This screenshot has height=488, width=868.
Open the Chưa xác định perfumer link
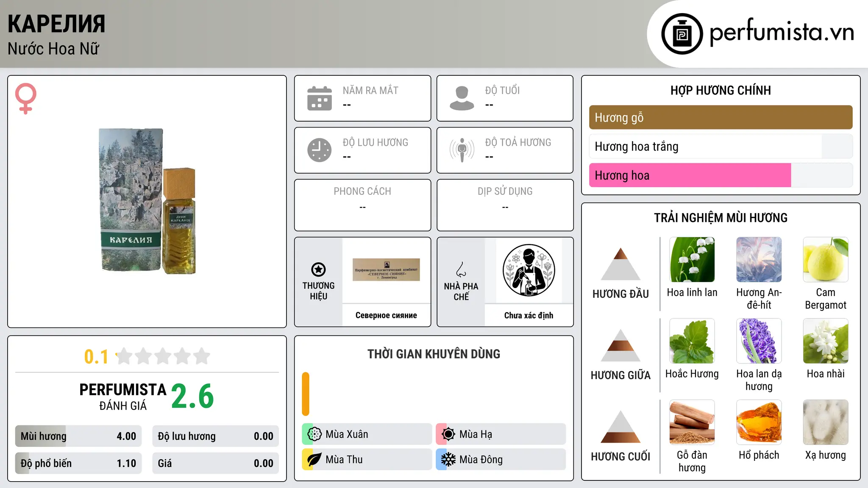click(529, 315)
